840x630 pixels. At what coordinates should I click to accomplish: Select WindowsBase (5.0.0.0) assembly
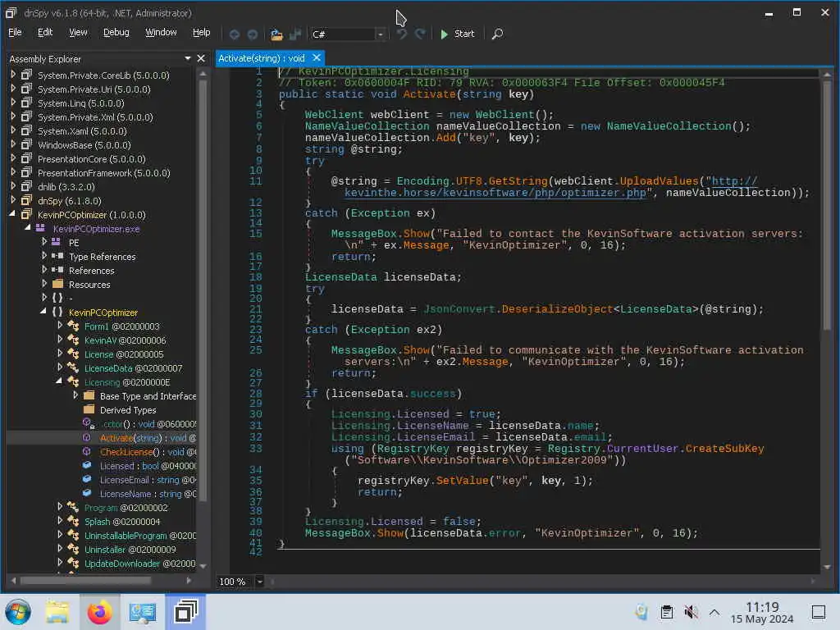[84, 145]
